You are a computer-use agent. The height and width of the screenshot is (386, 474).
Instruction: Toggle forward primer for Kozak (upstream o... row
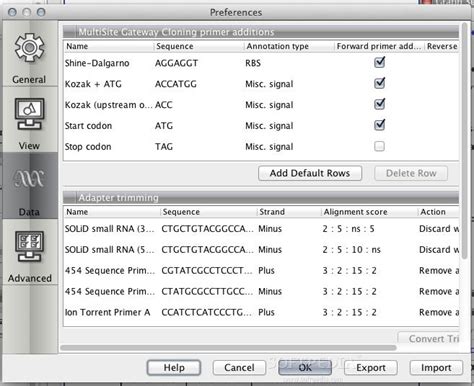379,104
